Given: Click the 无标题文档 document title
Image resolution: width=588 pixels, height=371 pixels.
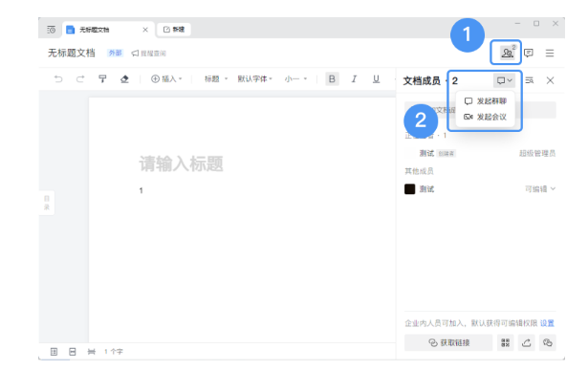Looking at the screenshot, I should pos(72,53).
